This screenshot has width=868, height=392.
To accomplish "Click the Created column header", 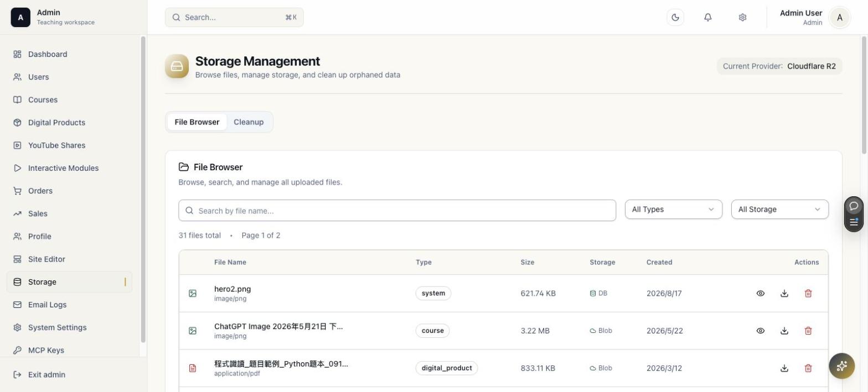I will coord(659,262).
